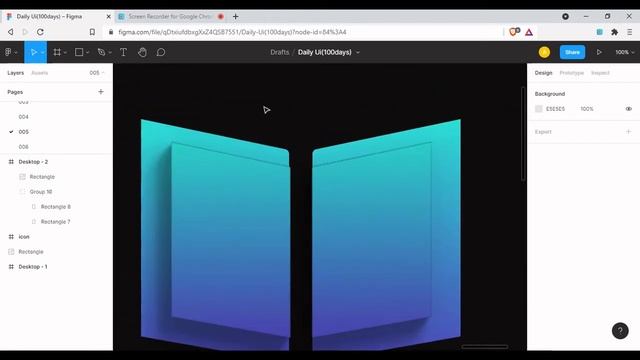Open main menu dropdown arrow

coord(16,53)
